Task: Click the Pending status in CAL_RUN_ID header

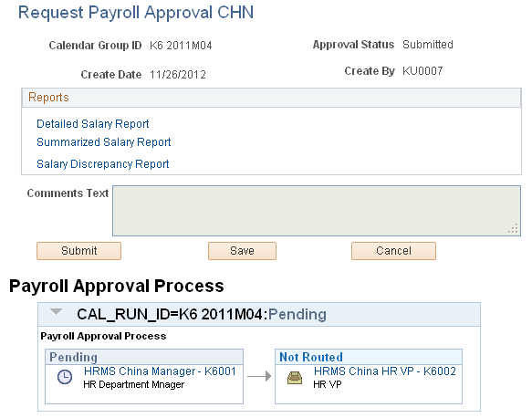Action: click(x=297, y=314)
